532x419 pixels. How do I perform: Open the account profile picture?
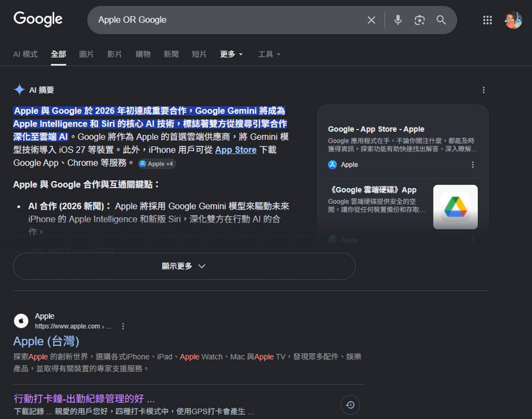[513, 20]
